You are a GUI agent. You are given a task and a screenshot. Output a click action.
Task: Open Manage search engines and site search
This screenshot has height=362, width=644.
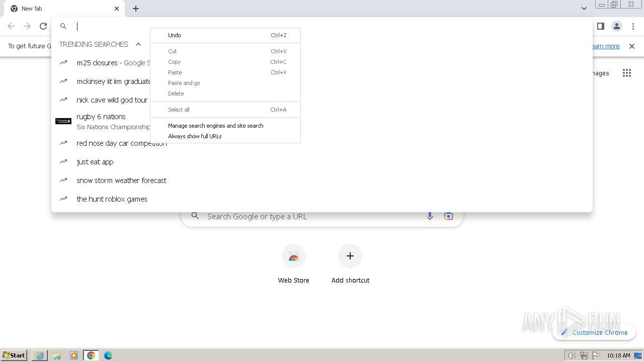225,126
